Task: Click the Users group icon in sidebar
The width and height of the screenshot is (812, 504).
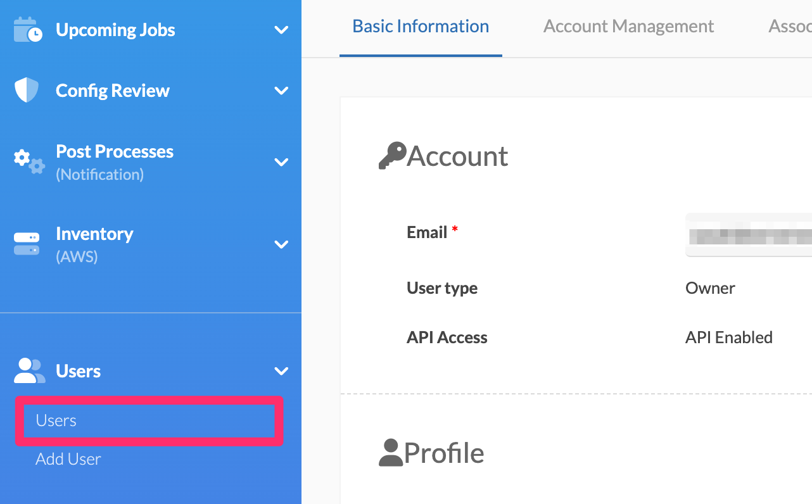Action: point(29,370)
